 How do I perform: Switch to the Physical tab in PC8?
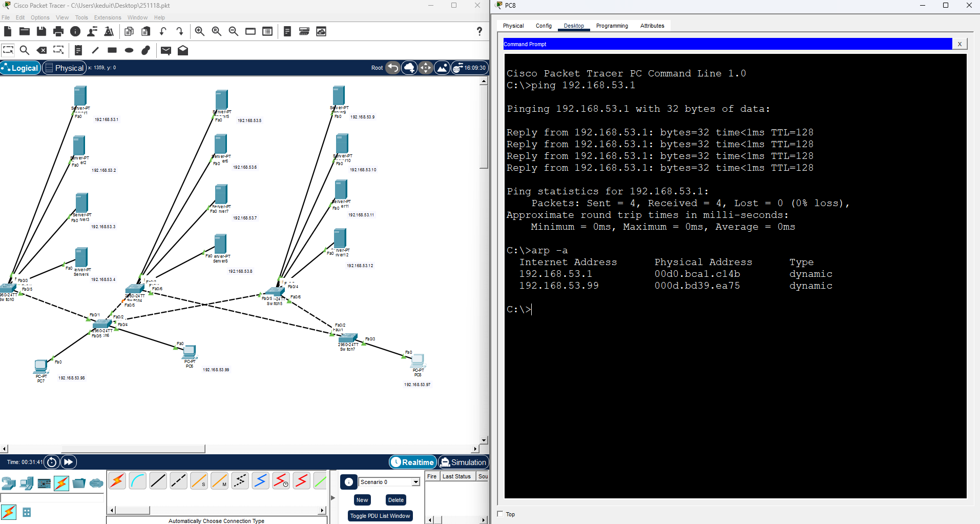513,26
